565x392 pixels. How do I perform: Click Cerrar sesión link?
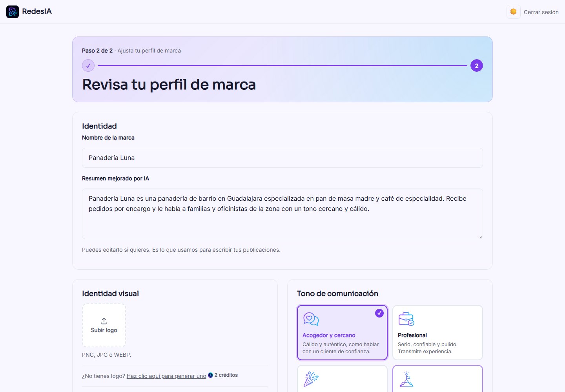click(541, 12)
